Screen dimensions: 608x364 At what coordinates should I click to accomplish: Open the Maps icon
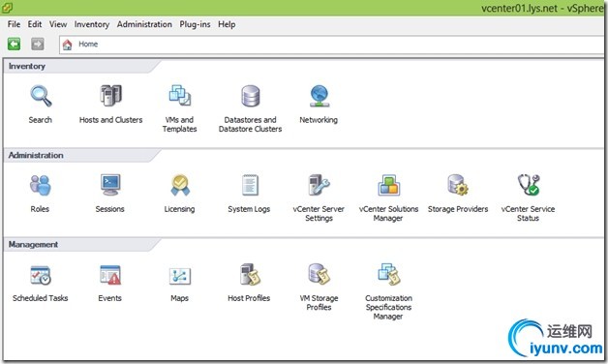pos(180,276)
